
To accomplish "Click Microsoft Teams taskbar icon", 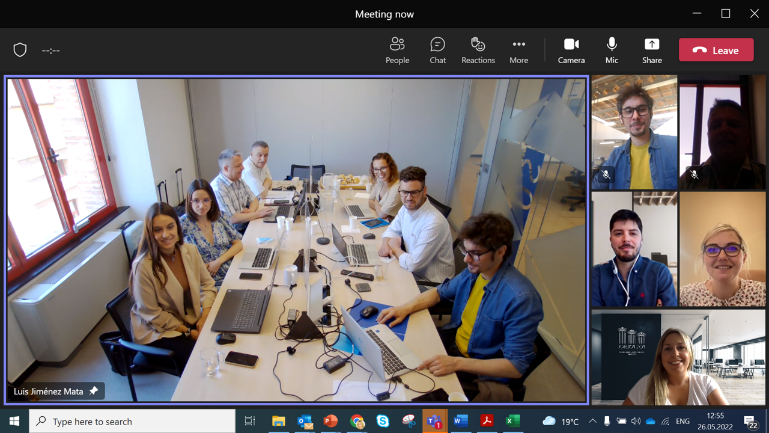I will pyautogui.click(x=435, y=421).
